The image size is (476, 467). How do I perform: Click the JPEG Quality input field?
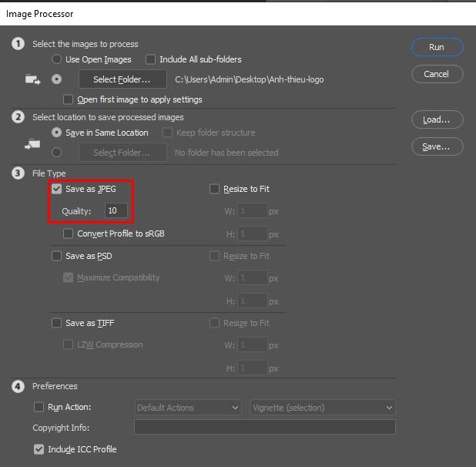[x=116, y=210]
